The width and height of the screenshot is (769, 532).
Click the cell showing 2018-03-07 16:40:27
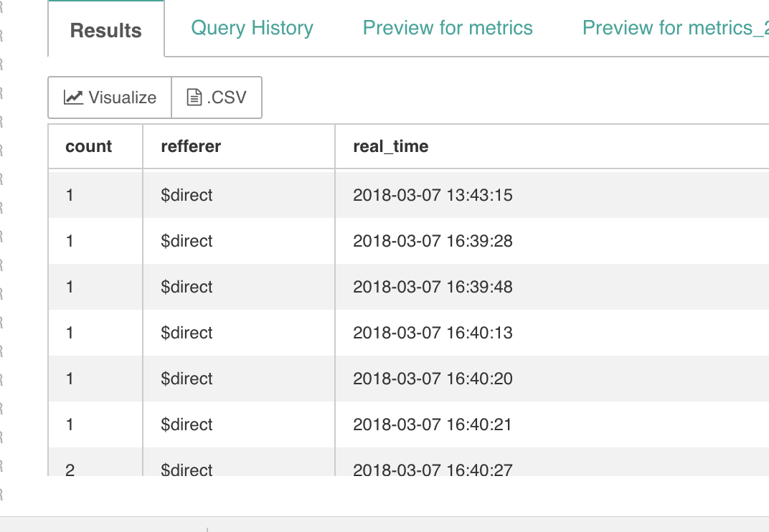433,470
